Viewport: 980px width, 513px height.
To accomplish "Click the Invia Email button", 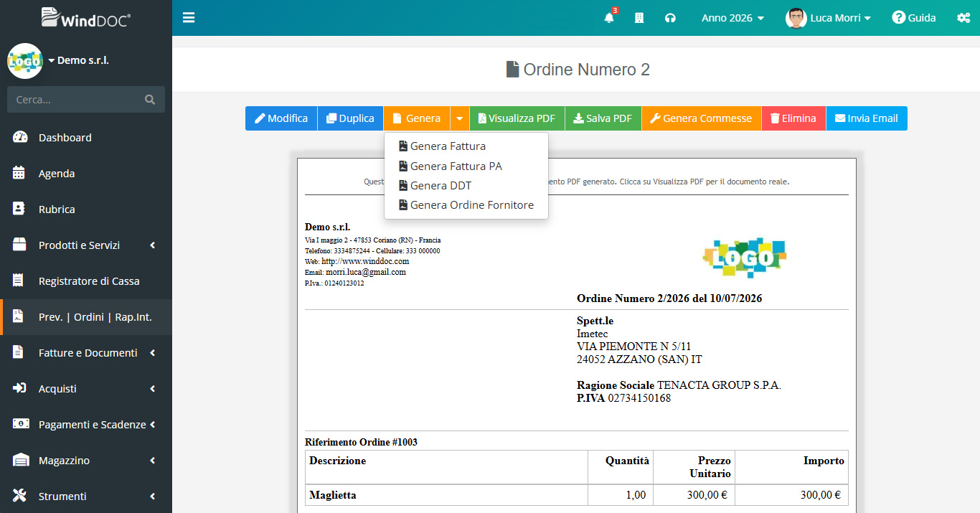I will 866,118.
